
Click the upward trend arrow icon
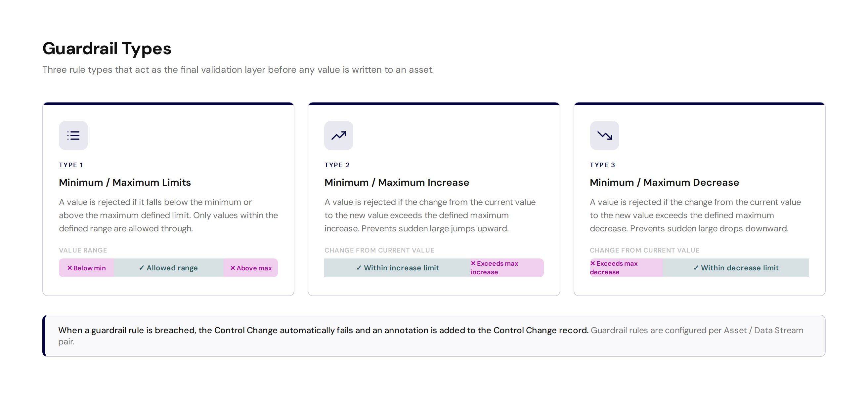(x=339, y=136)
